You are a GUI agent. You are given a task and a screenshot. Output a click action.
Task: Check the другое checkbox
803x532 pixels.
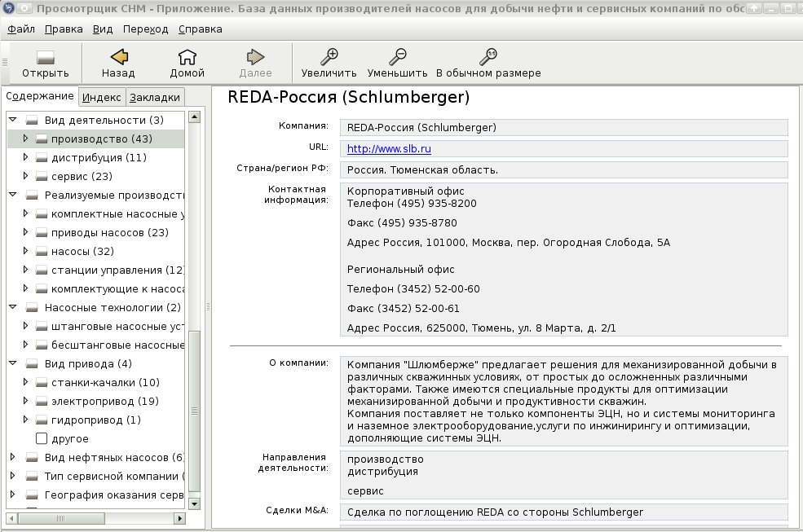click(x=42, y=438)
